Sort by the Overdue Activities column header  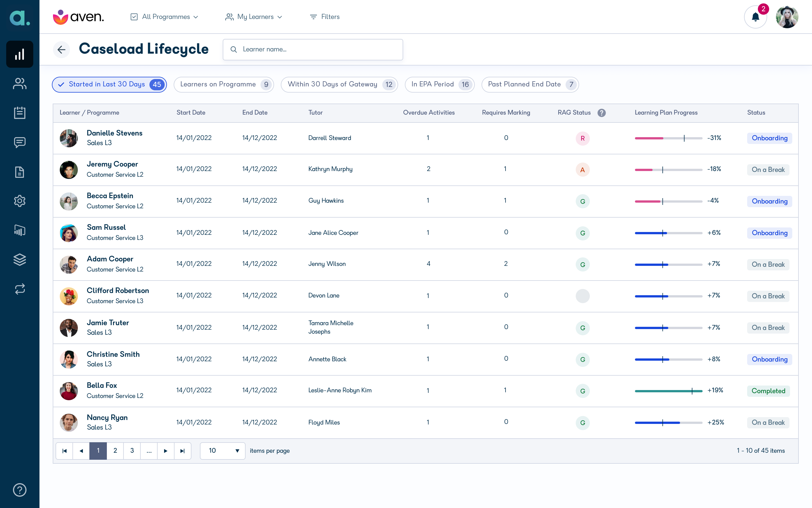429,113
